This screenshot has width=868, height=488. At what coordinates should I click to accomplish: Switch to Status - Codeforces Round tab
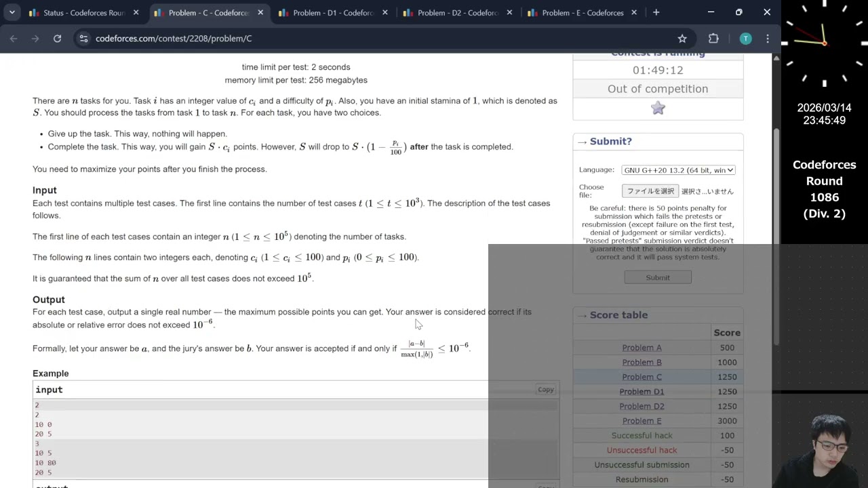coord(84,13)
